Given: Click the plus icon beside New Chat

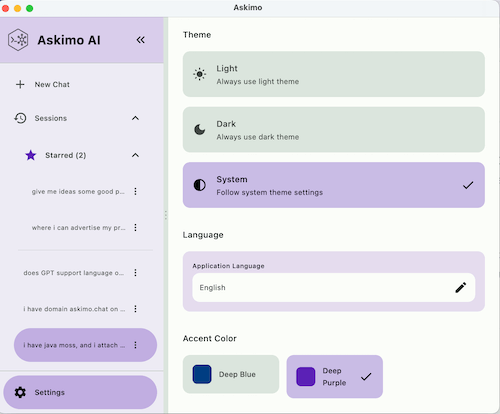Looking at the screenshot, I should tap(20, 84).
